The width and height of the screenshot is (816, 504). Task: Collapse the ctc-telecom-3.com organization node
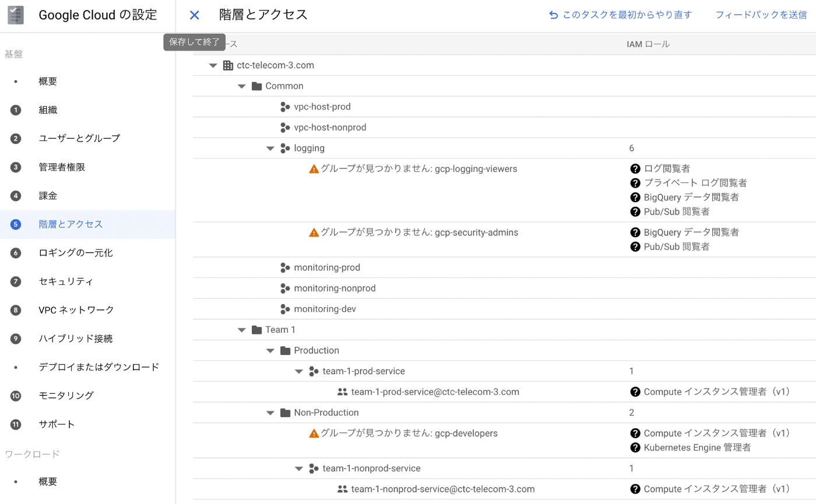[x=213, y=66]
